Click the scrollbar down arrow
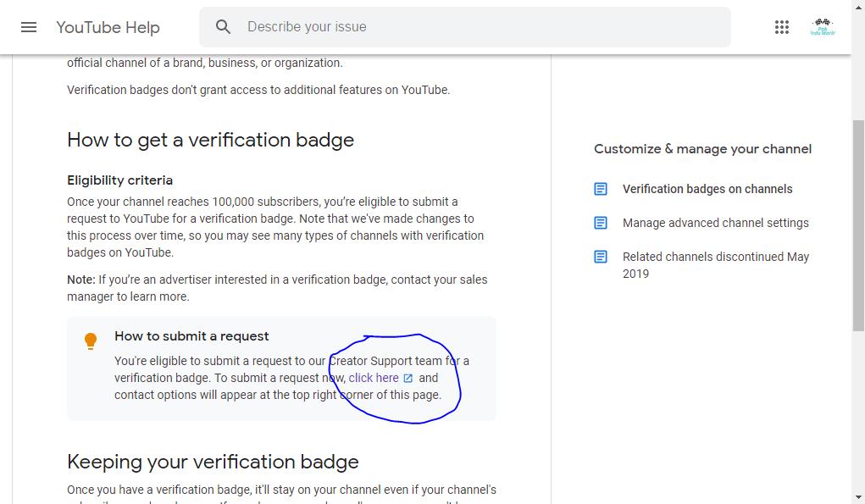This screenshot has height=504, width=865. pos(858,498)
